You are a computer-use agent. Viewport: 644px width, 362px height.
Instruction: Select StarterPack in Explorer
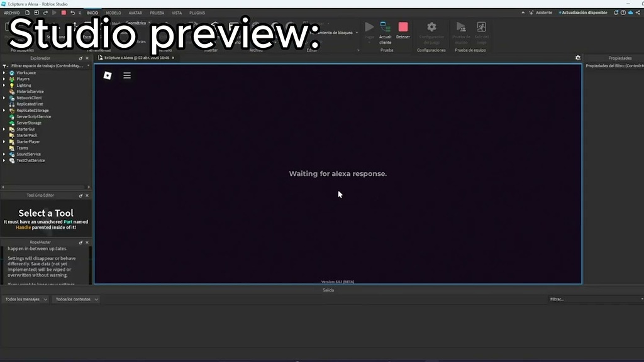point(26,136)
